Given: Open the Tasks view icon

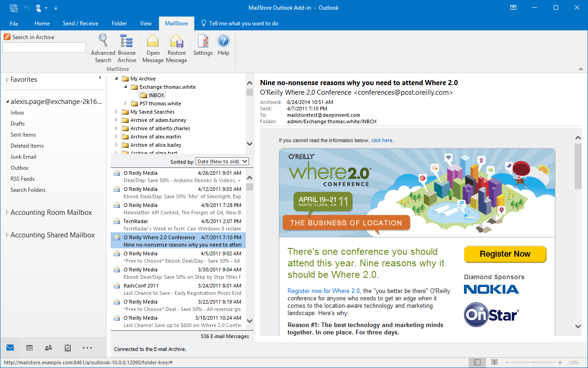Looking at the screenshot, I should (x=68, y=348).
